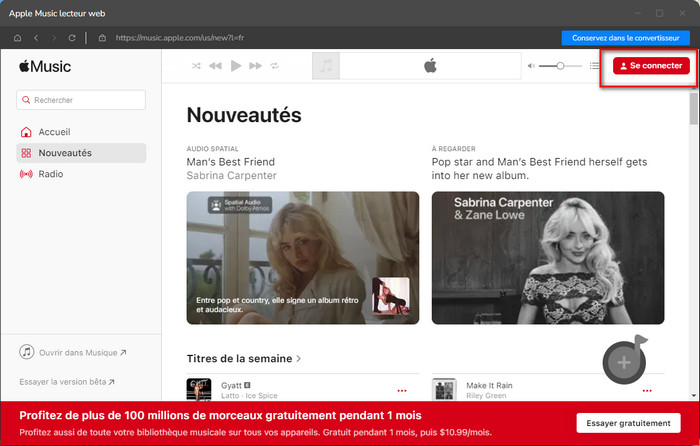
Task: Open Radio in the sidebar
Action: [81, 174]
